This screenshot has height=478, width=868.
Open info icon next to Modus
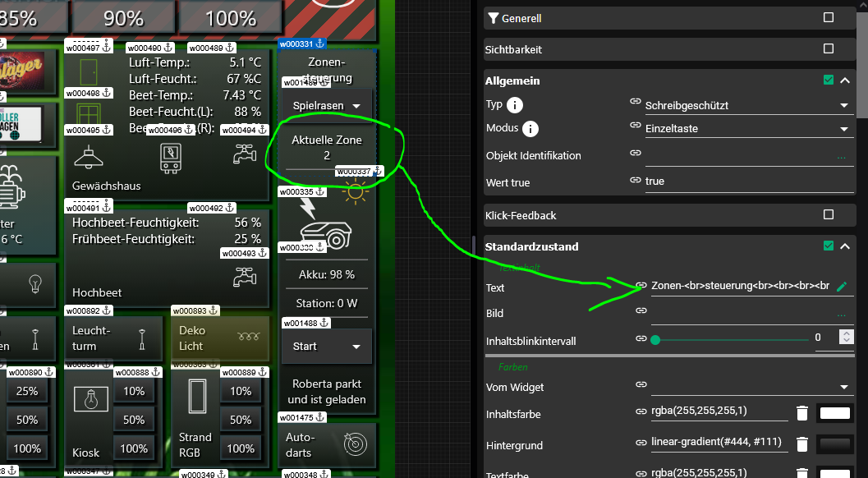(530, 129)
